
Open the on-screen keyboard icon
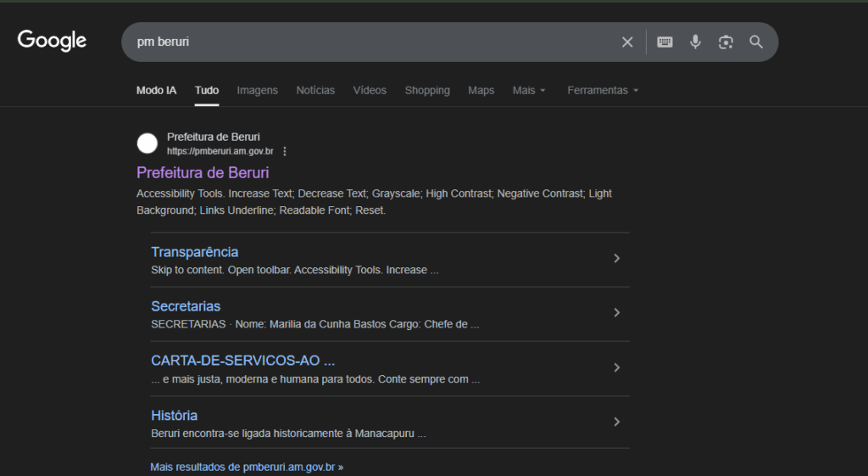[665, 42]
